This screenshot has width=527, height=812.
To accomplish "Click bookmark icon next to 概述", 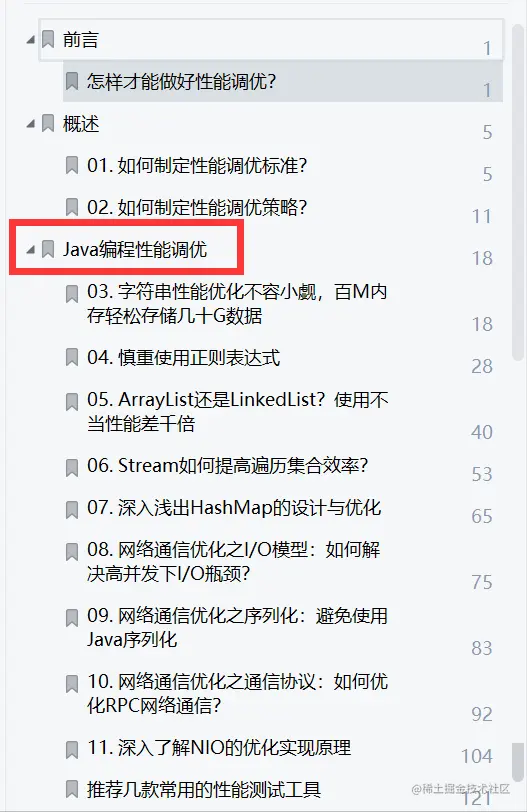I will (48, 123).
